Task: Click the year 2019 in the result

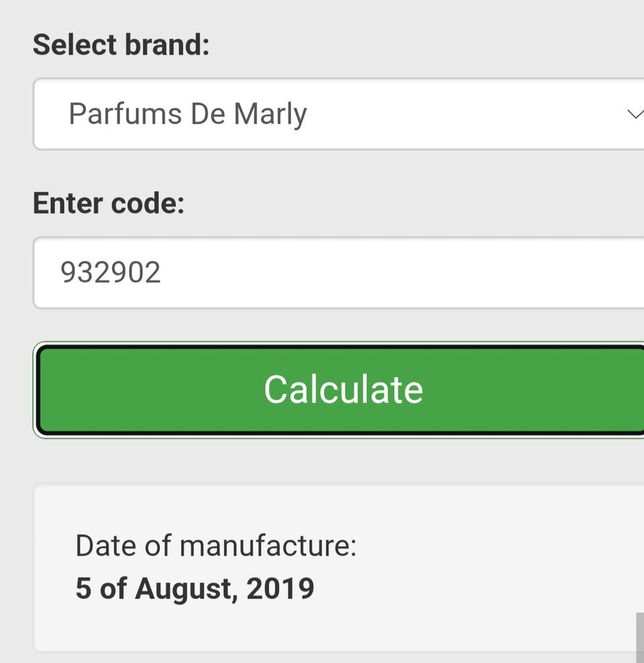Action: tap(280, 589)
